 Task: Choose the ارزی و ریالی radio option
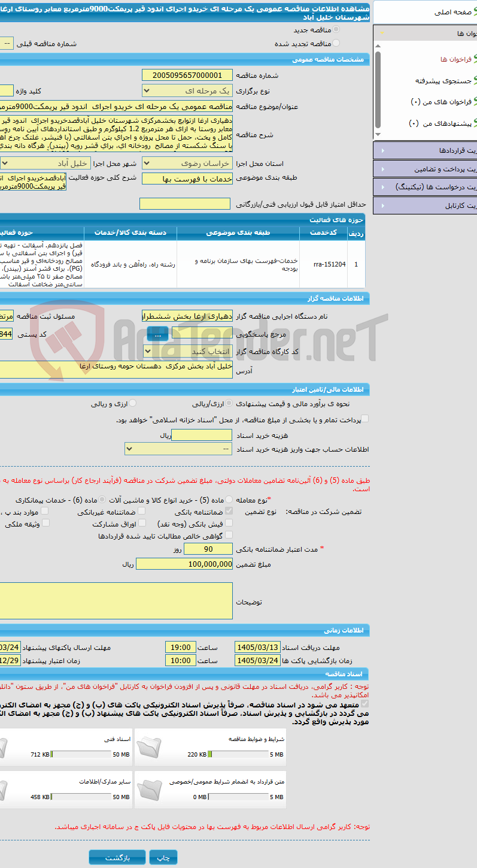(x=133, y=404)
